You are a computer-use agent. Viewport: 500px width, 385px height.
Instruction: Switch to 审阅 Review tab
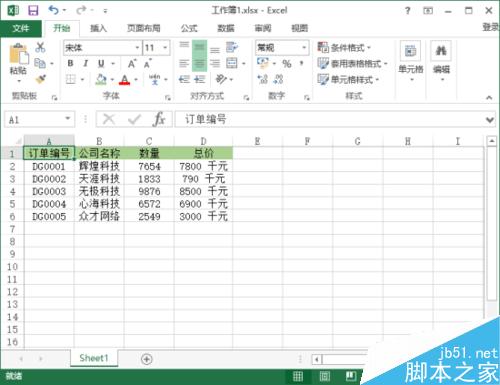263,28
